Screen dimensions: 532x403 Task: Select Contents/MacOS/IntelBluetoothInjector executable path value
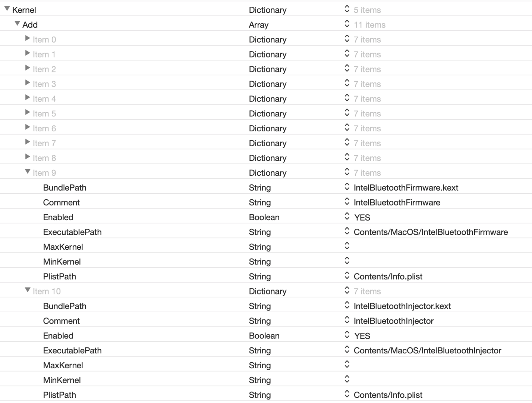coord(427,351)
